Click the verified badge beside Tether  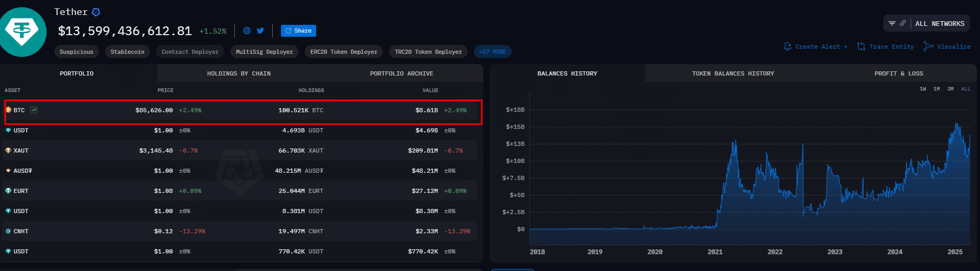pyautogui.click(x=96, y=12)
